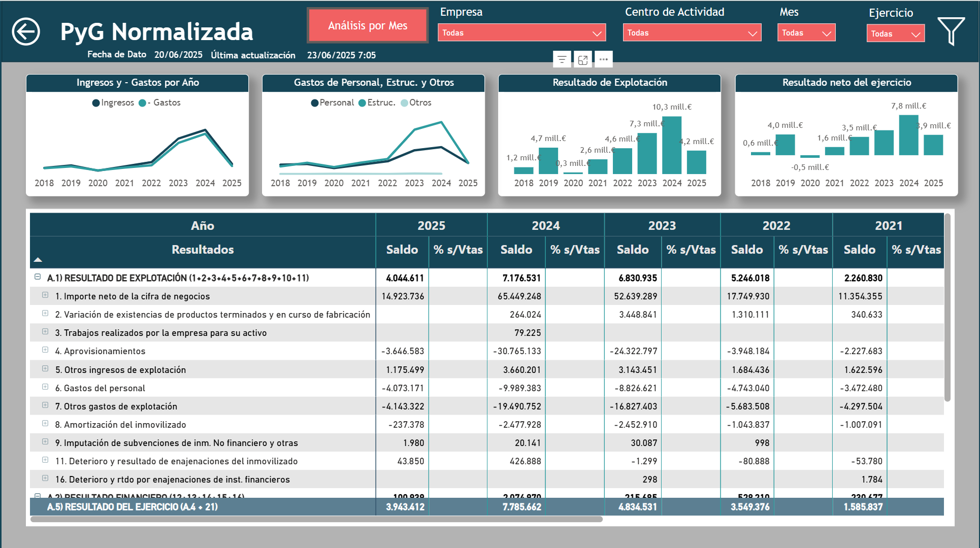Click the Personal legend marker
The height and width of the screenshot is (548, 980).
(x=315, y=103)
